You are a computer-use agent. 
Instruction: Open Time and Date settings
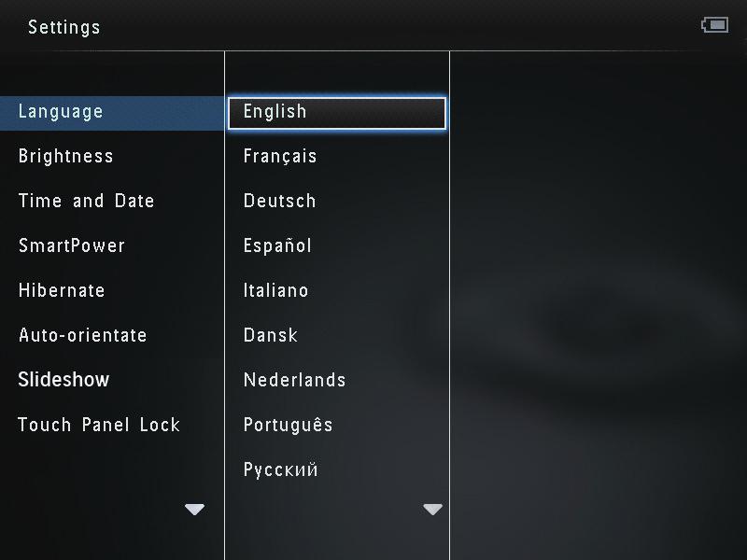(x=86, y=201)
